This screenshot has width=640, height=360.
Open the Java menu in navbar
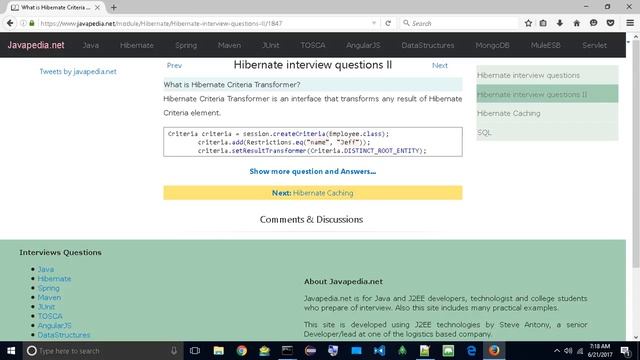(x=91, y=45)
